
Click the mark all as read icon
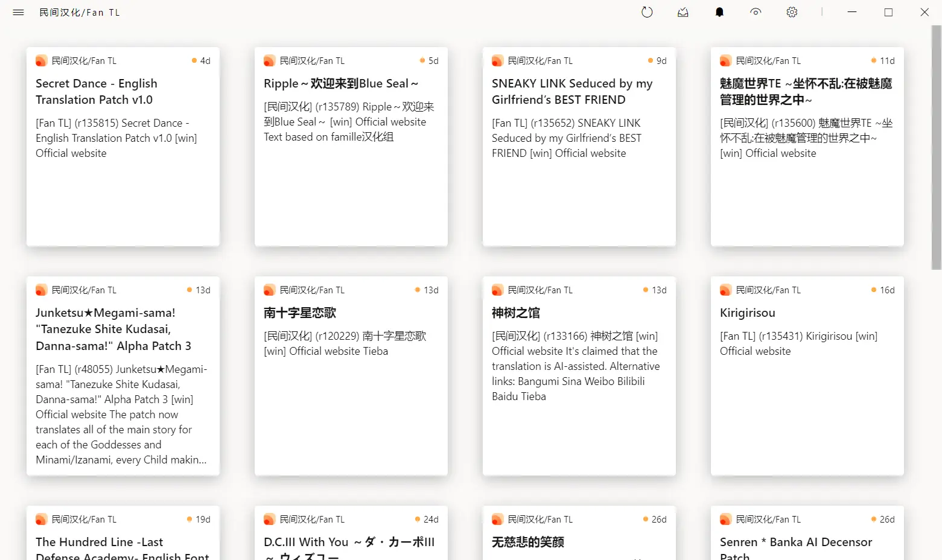[683, 12]
